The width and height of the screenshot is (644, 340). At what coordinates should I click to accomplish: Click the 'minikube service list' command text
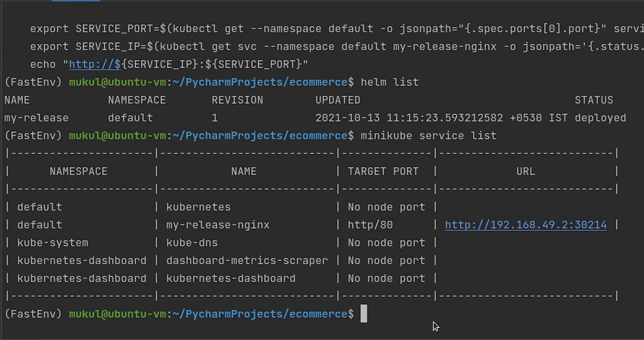(428, 136)
